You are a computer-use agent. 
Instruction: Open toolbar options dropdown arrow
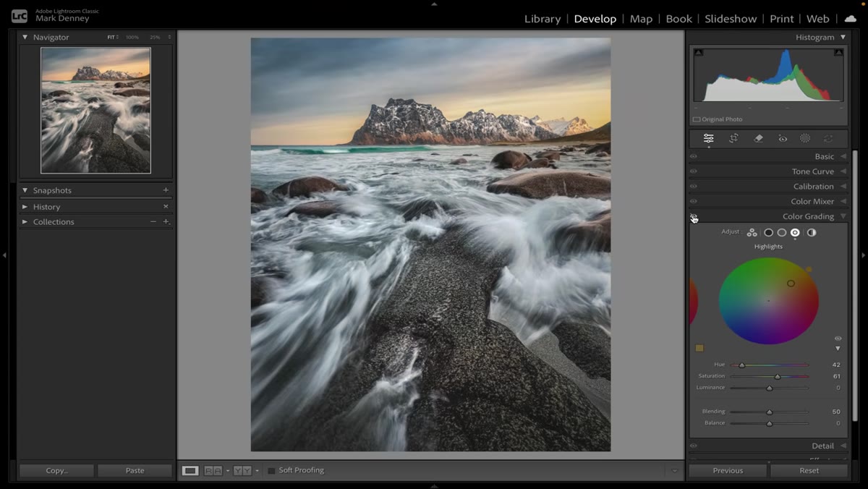click(x=675, y=470)
